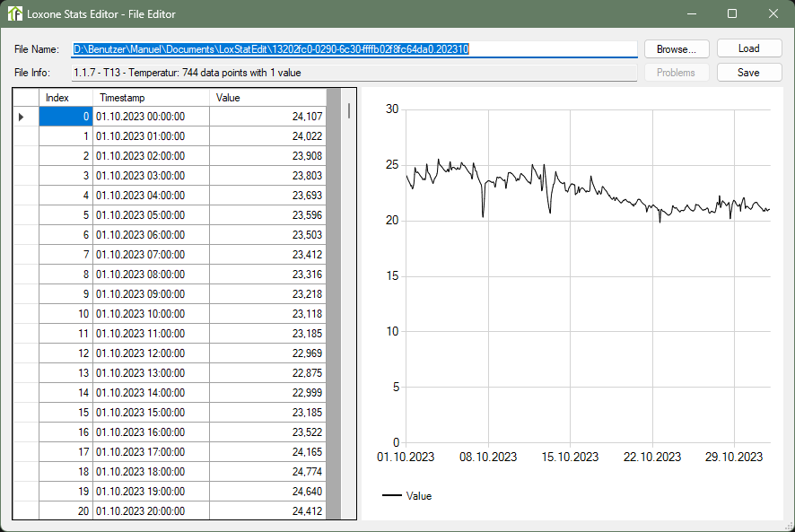This screenshot has height=532, width=795.
Task: Close the Loxone Stats Editor window
Action: point(773,13)
